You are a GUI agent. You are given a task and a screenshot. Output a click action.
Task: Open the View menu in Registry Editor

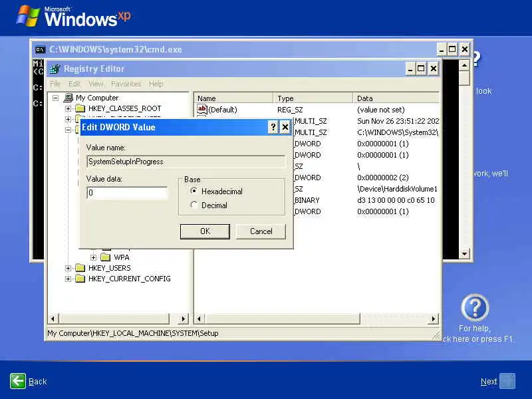tap(96, 84)
